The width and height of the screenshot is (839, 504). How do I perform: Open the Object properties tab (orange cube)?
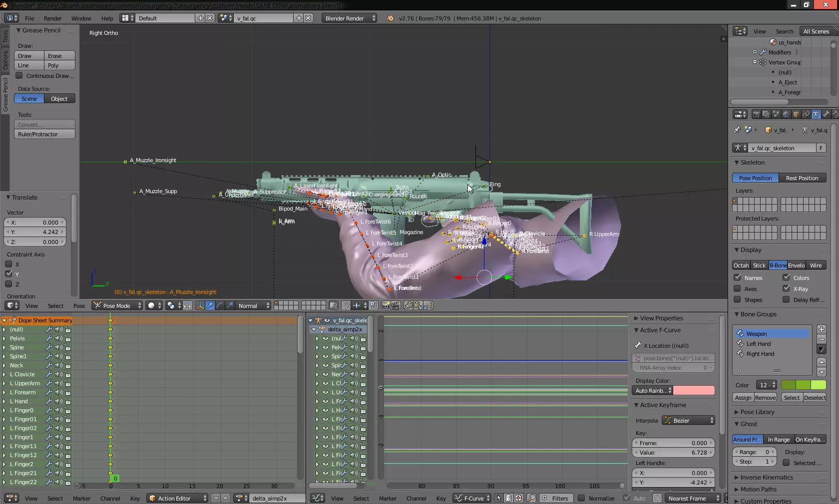click(x=796, y=114)
